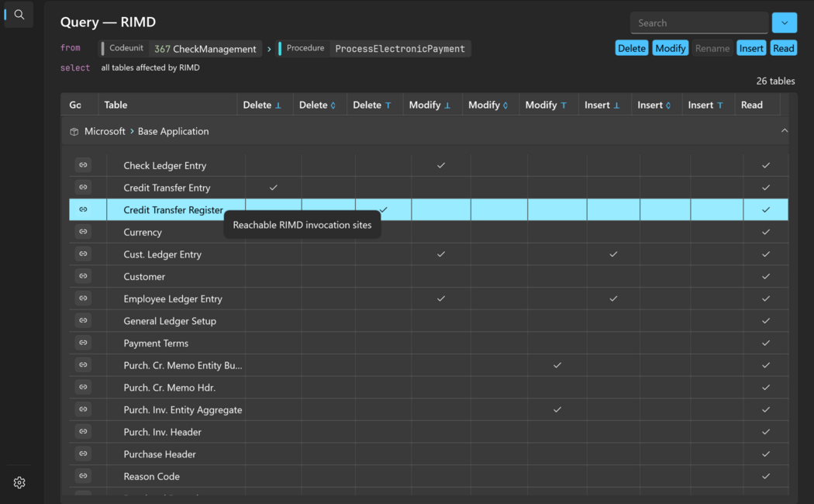
Task: Go to Credit Transfer Entry link icon
Action: (83, 188)
